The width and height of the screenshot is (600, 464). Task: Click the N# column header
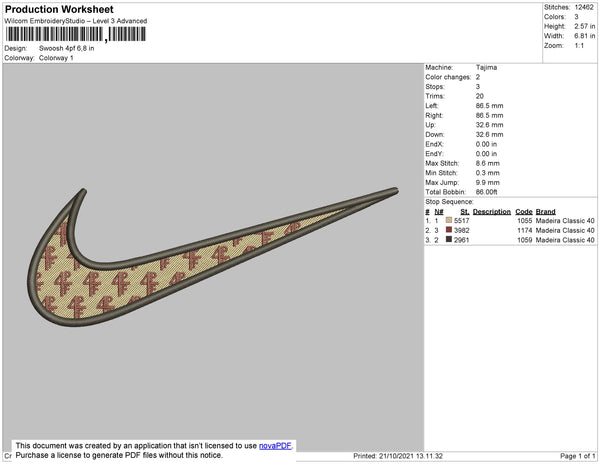[x=439, y=212]
